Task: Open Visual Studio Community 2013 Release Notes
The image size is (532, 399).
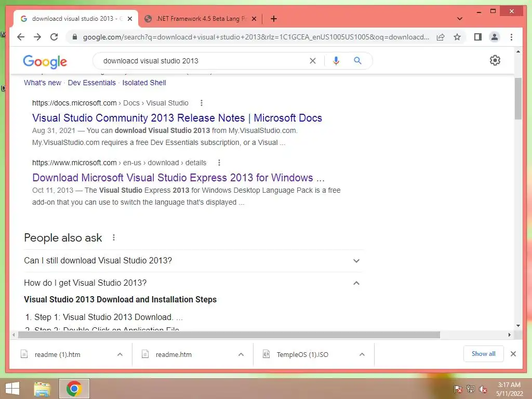Action: click(177, 118)
